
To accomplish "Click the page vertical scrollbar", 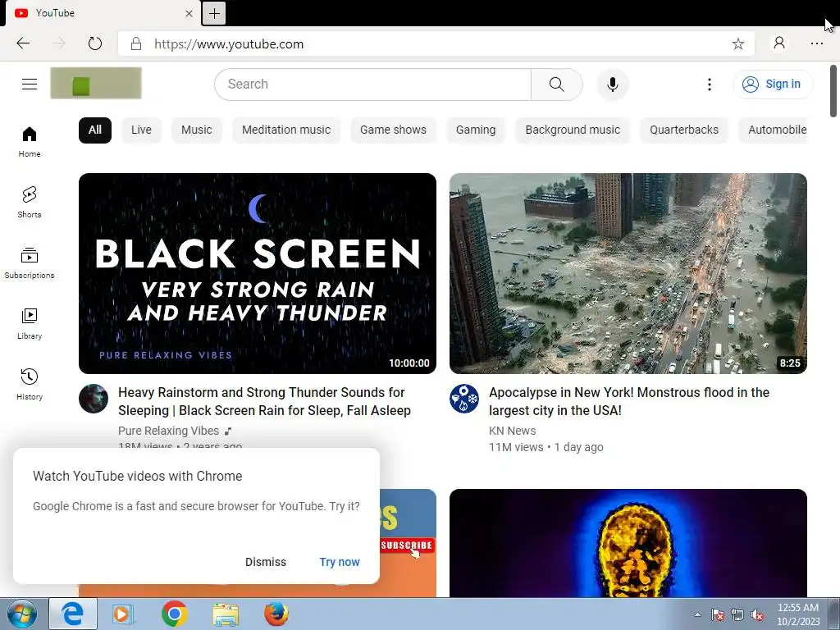I will click(x=833, y=91).
